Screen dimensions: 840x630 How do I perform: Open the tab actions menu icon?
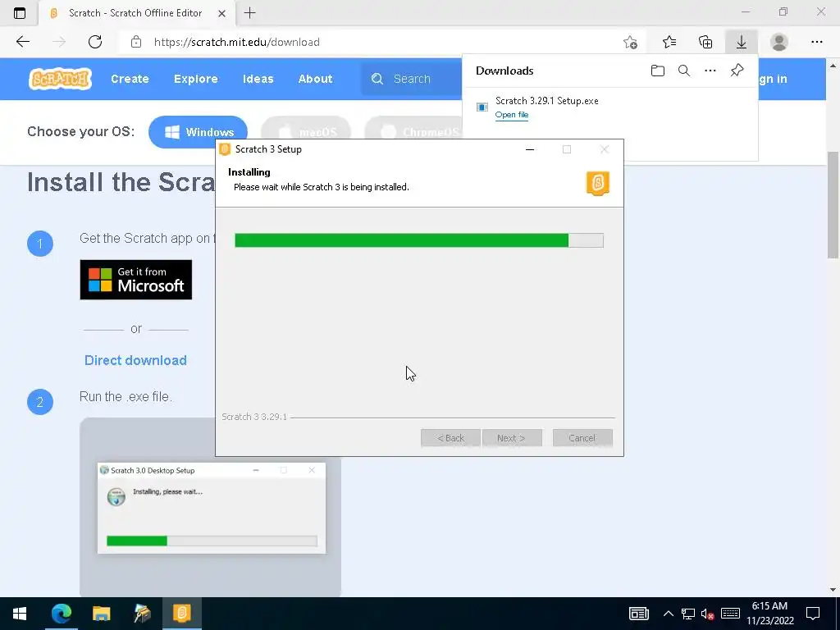(x=20, y=13)
